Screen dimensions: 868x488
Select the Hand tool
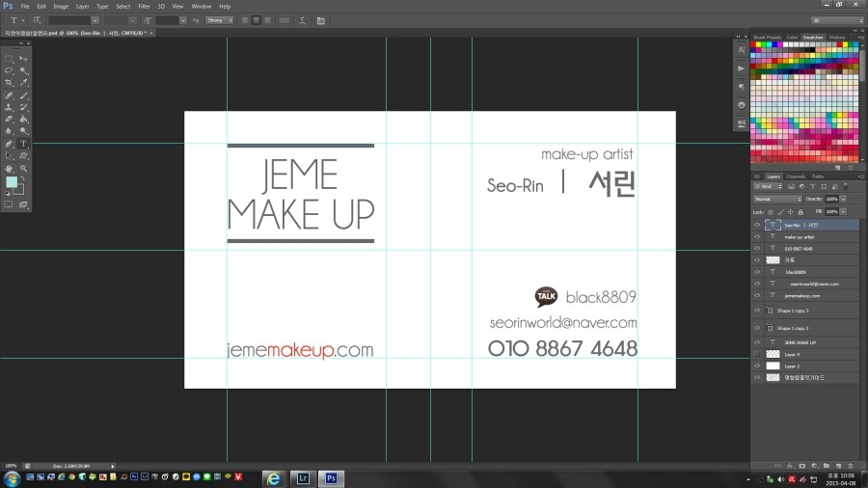click(x=9, y=168)
